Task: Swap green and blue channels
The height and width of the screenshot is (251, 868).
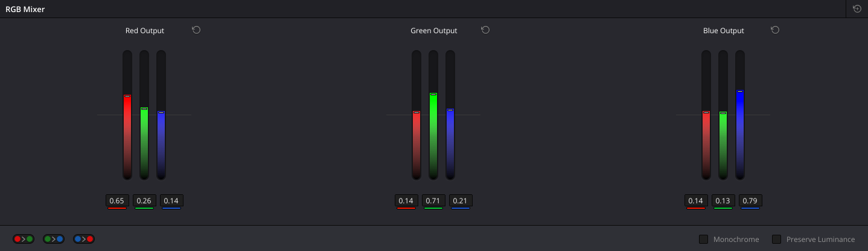Action: click(54, 239)
